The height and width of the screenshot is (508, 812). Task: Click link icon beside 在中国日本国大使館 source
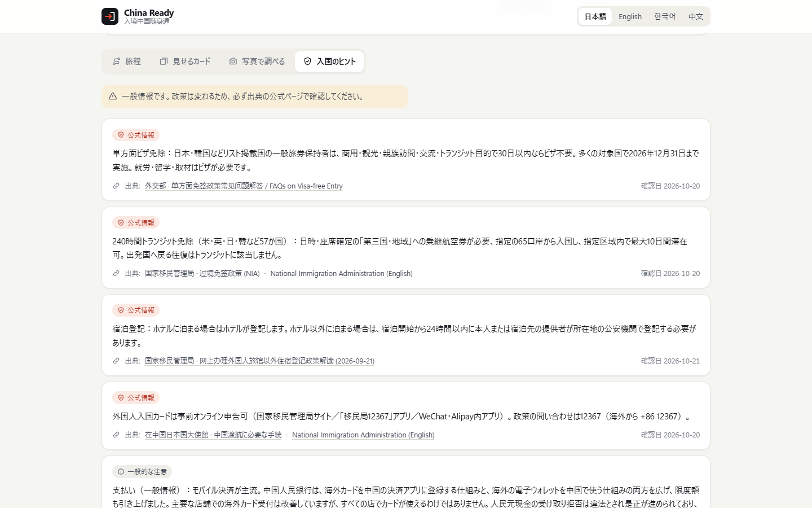[x=116, y=435]
